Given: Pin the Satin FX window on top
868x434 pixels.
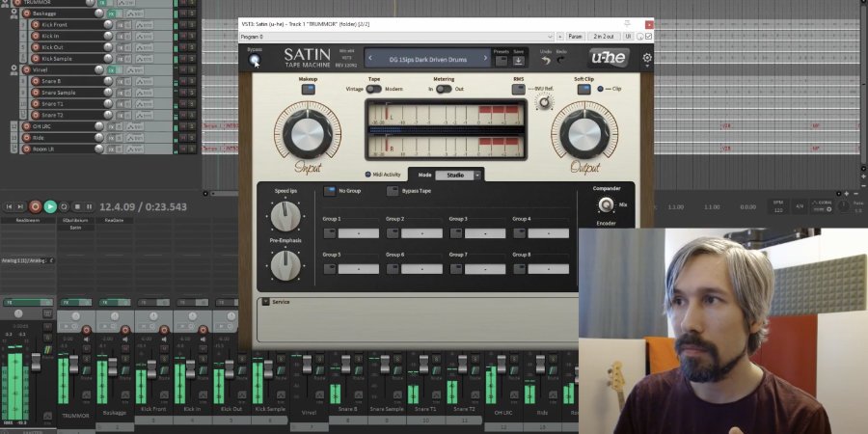Looking at the screenshot, I should click(x=627, y=24).
